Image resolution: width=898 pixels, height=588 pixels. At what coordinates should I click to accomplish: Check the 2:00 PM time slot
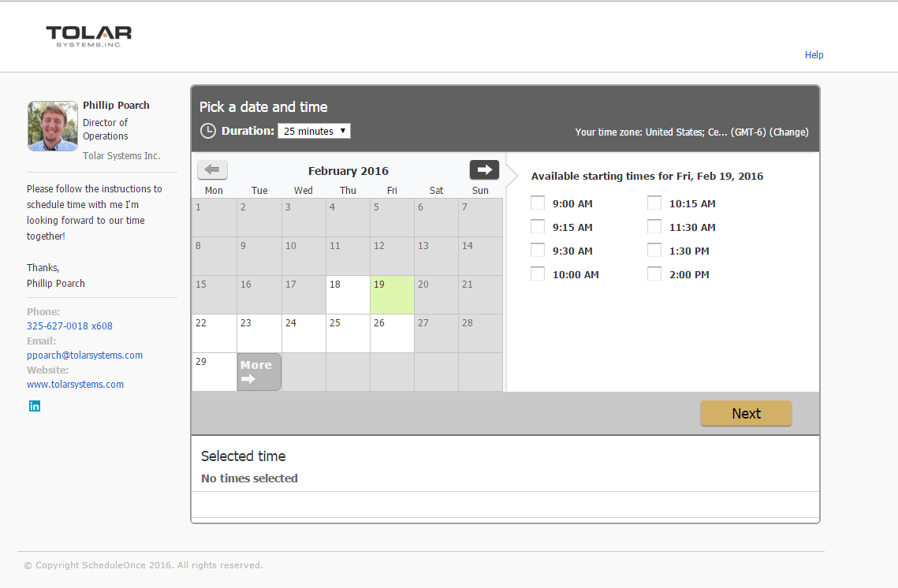(654, 274)
